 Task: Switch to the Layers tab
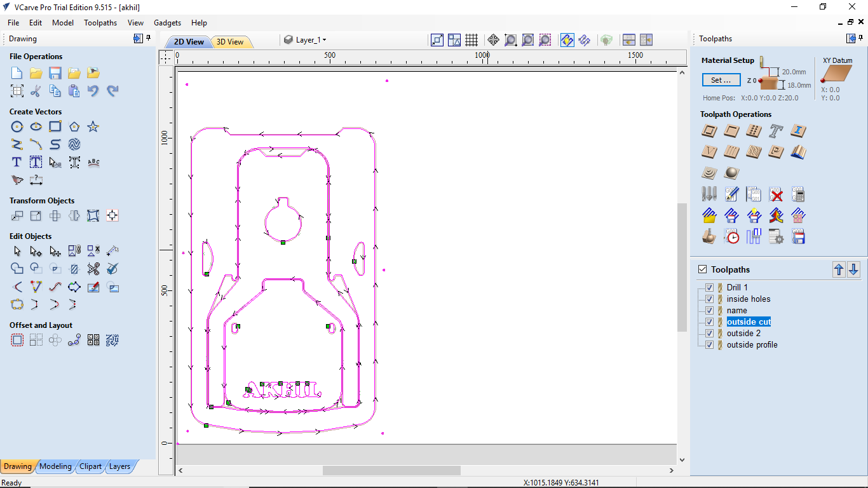tap(119, 466)
